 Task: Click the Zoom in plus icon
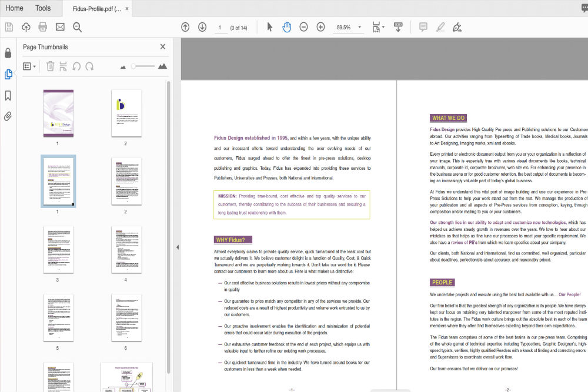(320, 27)
